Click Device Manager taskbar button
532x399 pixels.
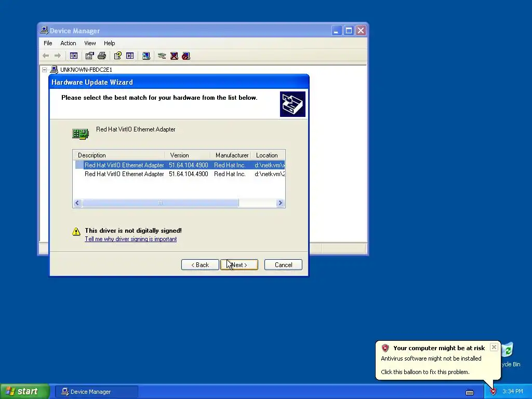[x=97, y=392]
